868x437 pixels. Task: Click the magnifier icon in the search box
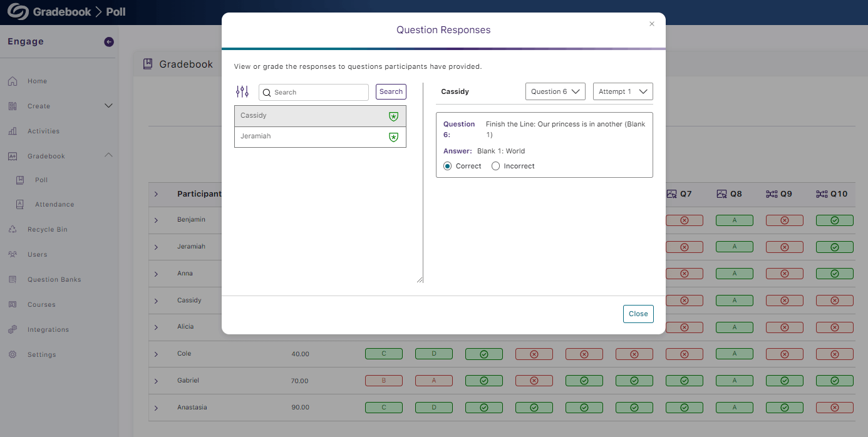pos(267,93)
